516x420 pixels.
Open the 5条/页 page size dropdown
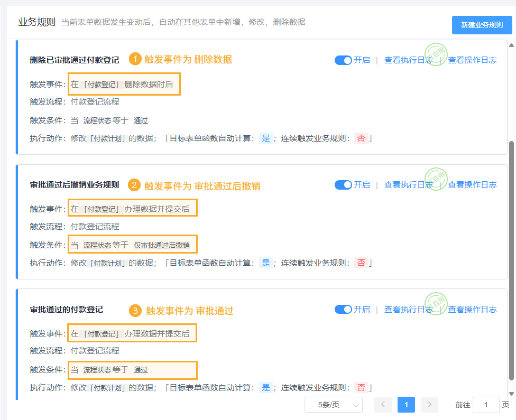[333, 405]
